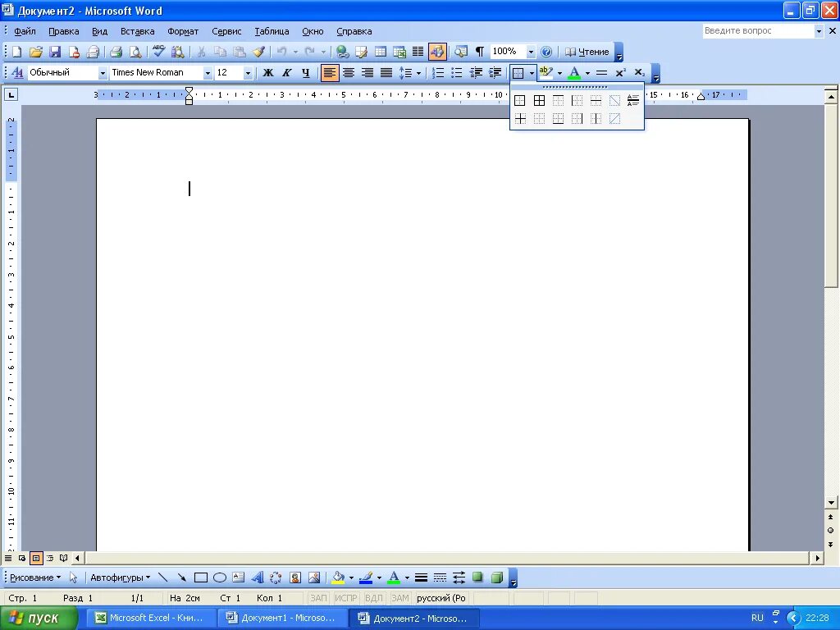The height and width of the screenshot is (630, 840).
Task: Apply subscript x₂ formatting
Action: [x=639, y=72]
